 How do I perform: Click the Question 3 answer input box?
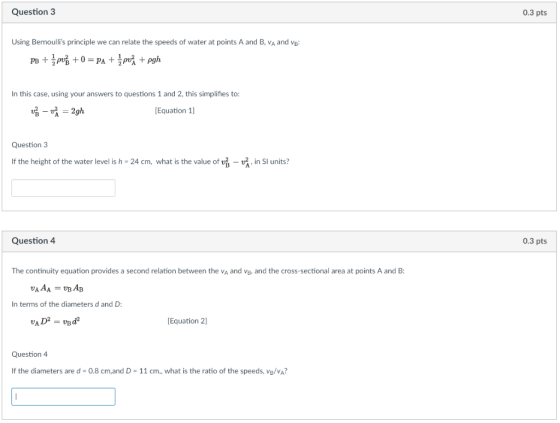pos(63,188)
